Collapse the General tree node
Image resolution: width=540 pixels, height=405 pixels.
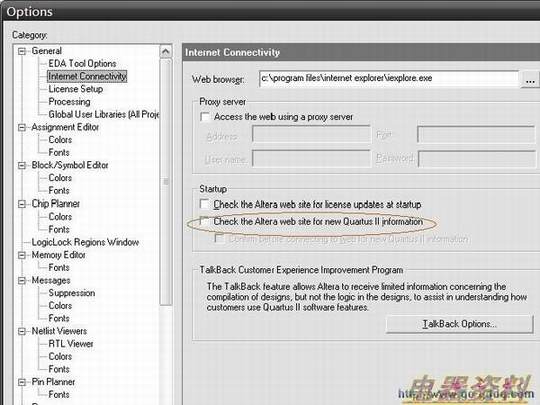pyautogui.click(x=22, y=51)
